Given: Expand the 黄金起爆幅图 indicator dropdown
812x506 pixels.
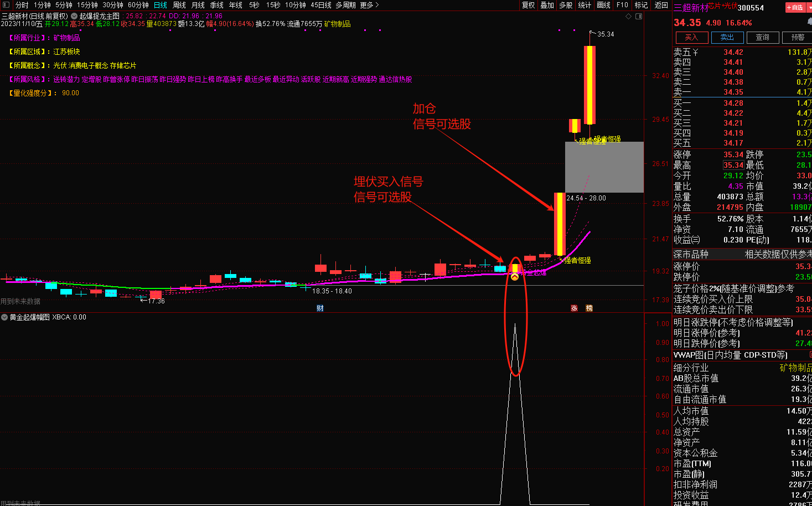Looking at the screenshot, I should pyautogui.click(x=4, y=317).
